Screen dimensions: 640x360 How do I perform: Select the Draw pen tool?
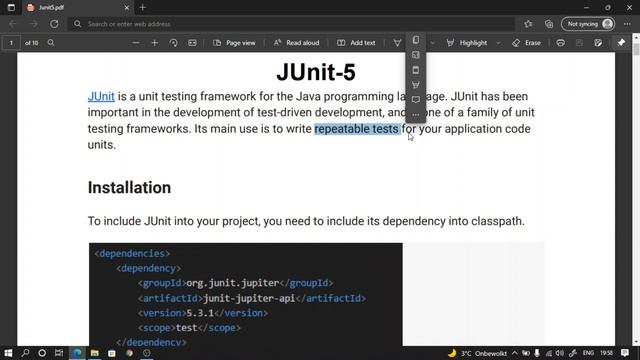(397, 42)
